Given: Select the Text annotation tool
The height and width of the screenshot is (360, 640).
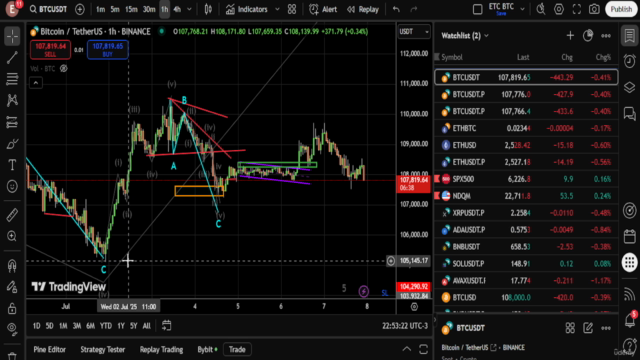Looking at the screenshot, I should 12,165.
